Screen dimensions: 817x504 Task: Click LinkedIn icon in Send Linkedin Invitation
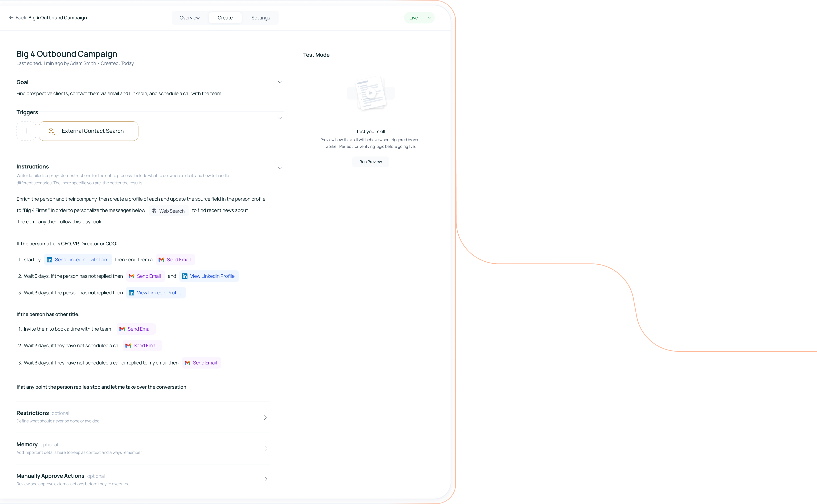(x=50, y=260)
